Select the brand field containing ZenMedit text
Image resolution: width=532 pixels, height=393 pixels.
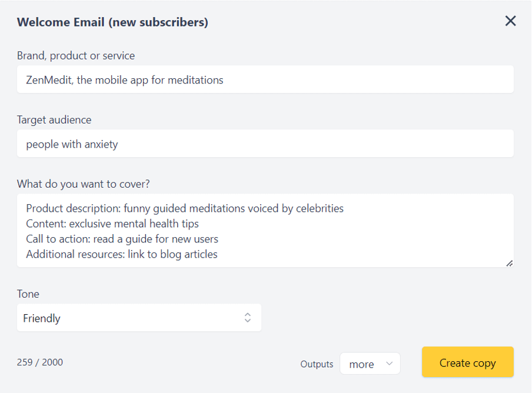(265, 79)
